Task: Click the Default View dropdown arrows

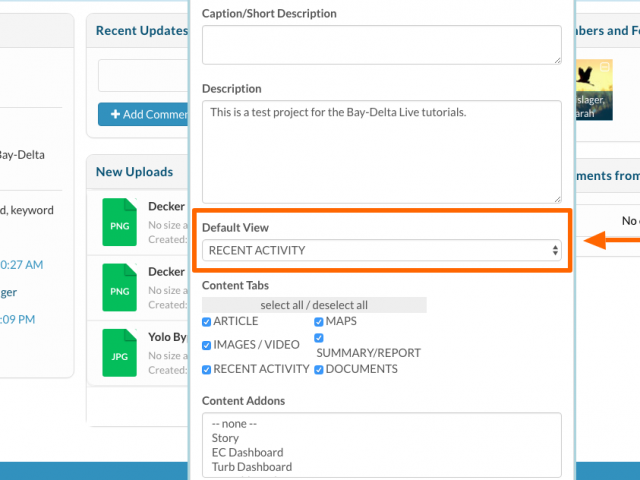Action: [555, 250]
